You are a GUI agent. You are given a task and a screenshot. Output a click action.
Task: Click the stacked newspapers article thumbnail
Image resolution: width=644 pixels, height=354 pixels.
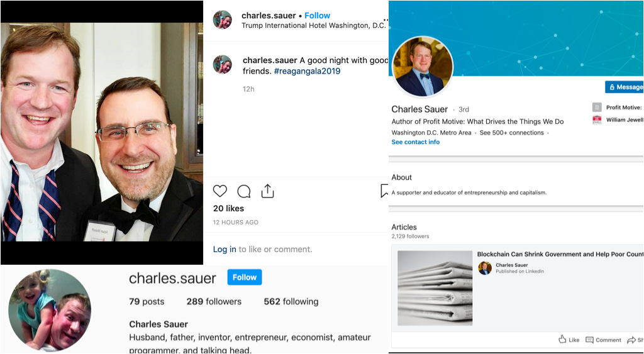tap(435, 288)
